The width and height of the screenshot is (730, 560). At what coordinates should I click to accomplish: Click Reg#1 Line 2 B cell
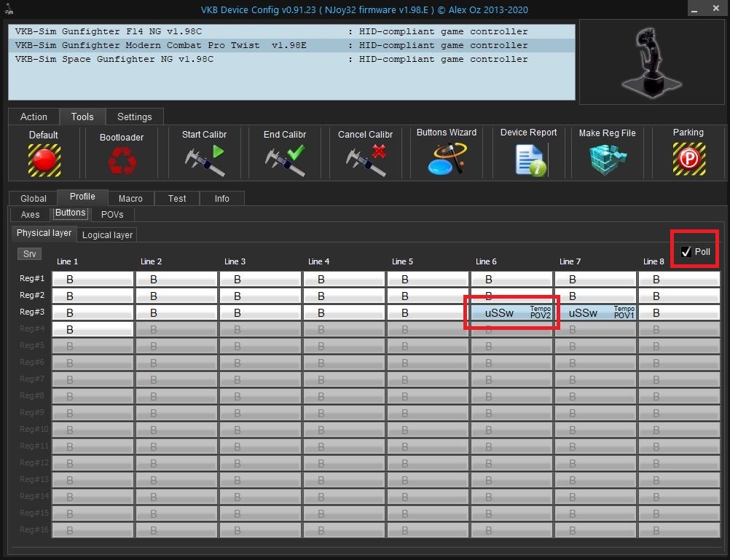176,279
